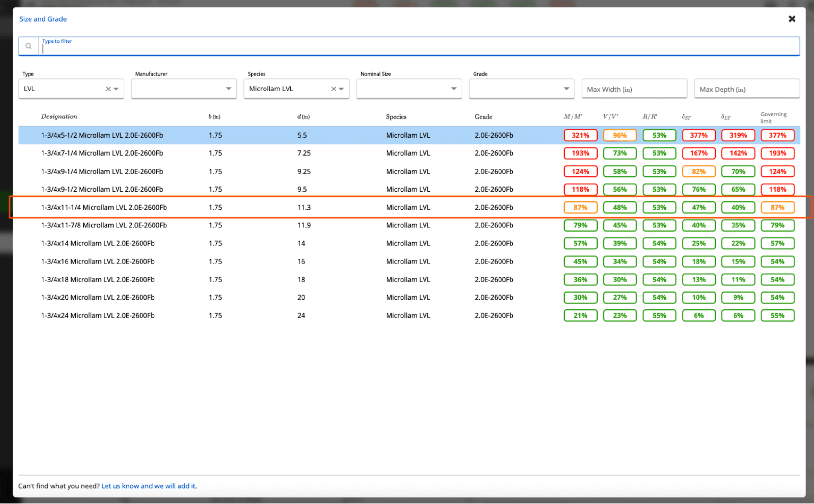Viewport: 814px width, 504px height.
Task: Click the 57% moment badge in the 1-3/4x14 row
Action: point(580,243)
